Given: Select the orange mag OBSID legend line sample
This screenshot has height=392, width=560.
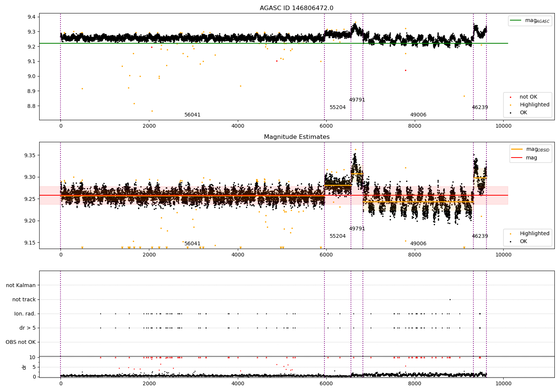Looking at the screenshot, I should [517, 149].
